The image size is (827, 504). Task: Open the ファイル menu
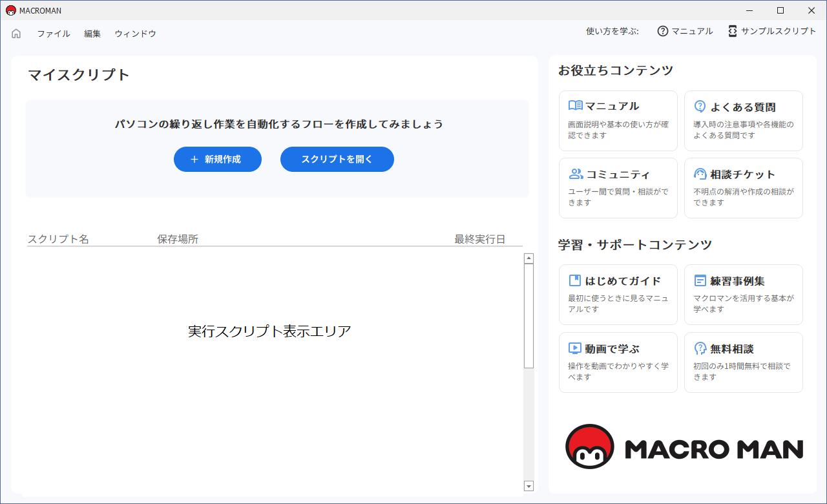(x=54, y=34)
